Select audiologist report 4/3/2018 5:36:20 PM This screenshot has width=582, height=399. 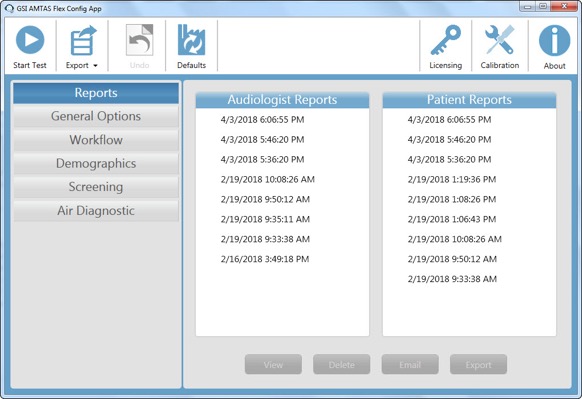point(262,160)
